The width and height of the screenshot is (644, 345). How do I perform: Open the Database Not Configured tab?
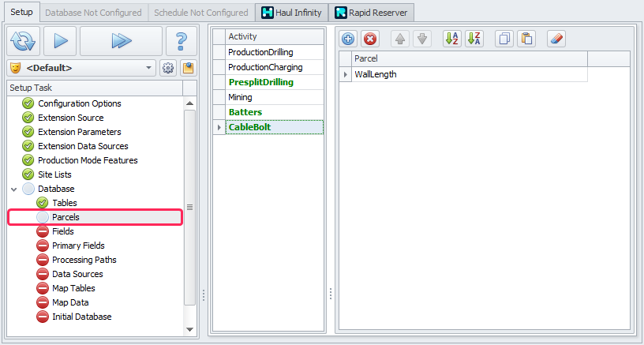point(93,13)
